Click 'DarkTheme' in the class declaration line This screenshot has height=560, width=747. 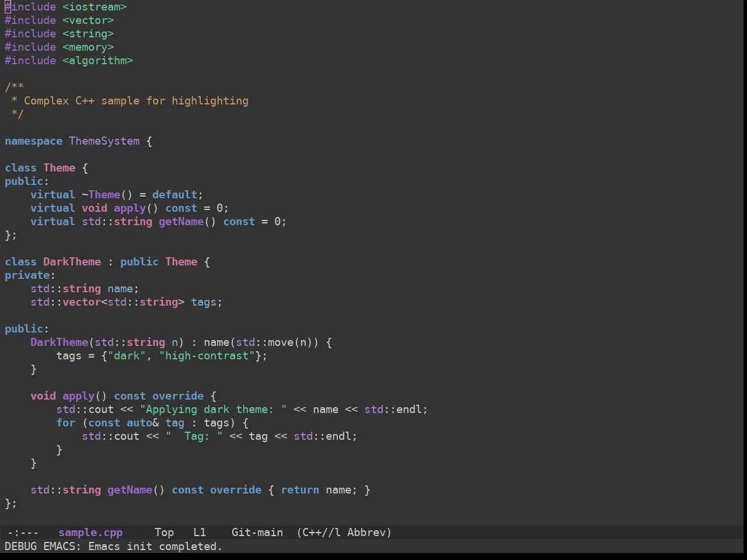[x=72, y=262]
